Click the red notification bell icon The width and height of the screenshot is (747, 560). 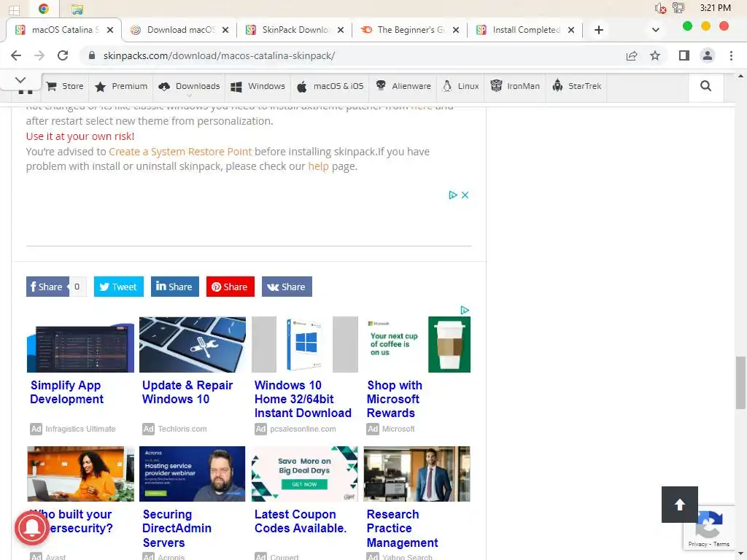[x=31, y=528]
